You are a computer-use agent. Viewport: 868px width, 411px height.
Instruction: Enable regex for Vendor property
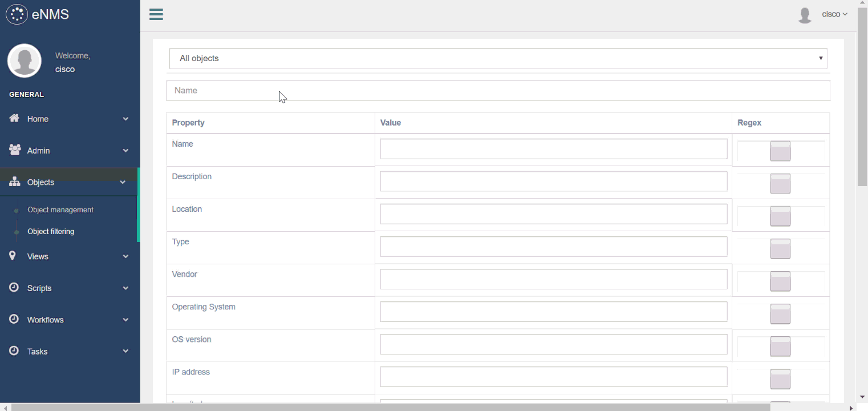tap(780, 281)
